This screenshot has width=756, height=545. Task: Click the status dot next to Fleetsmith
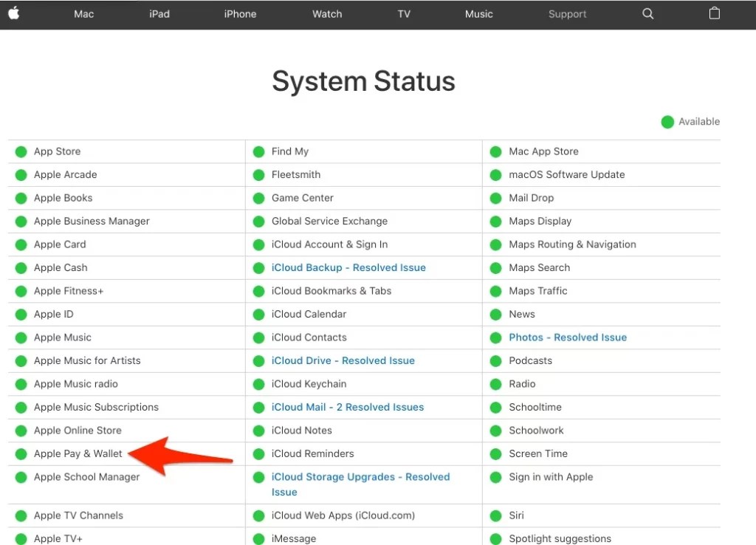pyautogui.click(x=259, y=175)
